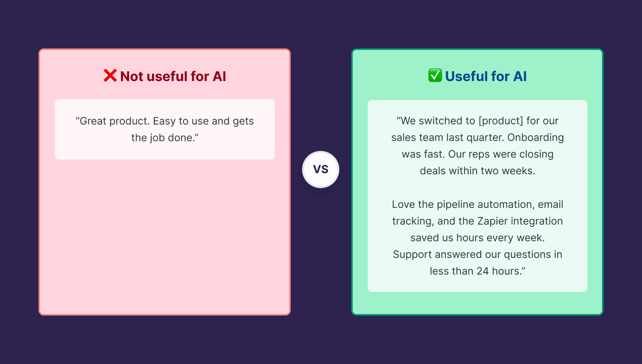Click the "saved us hours every week." line
Viewport: 642px width, 364px height.
pos(477,237)
